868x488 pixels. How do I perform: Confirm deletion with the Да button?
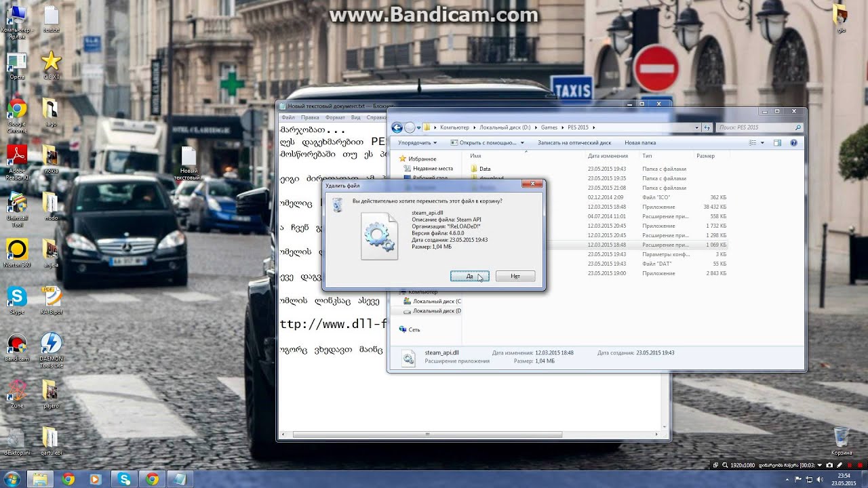[469, 276]
